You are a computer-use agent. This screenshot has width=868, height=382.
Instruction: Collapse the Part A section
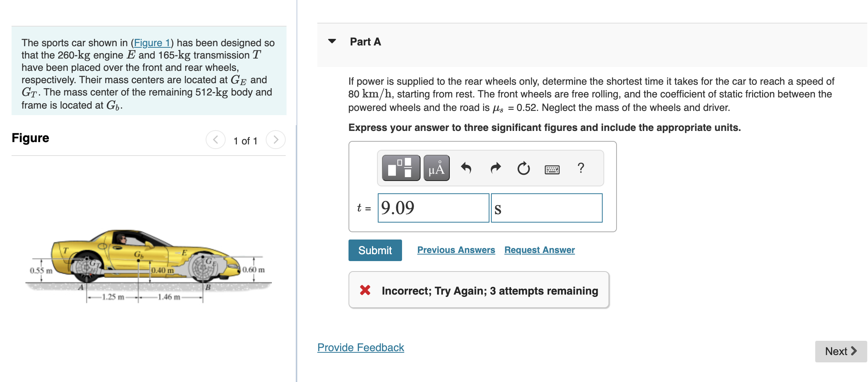[x=333, y=42]
